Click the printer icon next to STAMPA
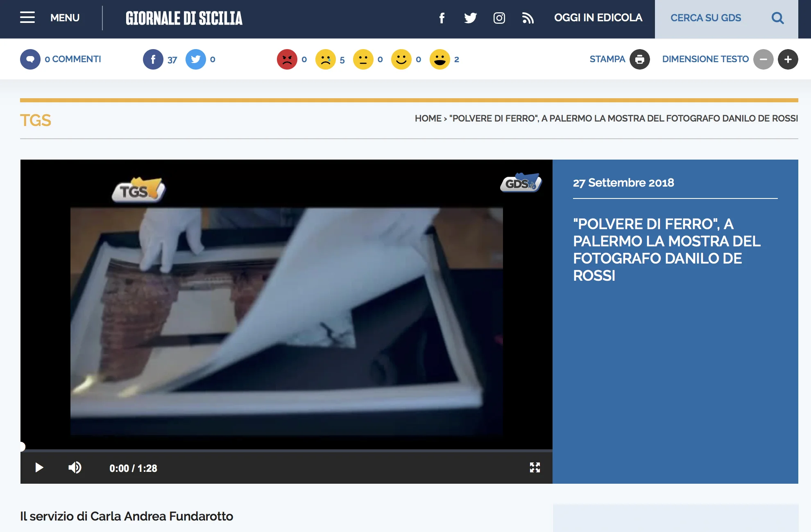 pyautogui.click(x=639, y=59)
